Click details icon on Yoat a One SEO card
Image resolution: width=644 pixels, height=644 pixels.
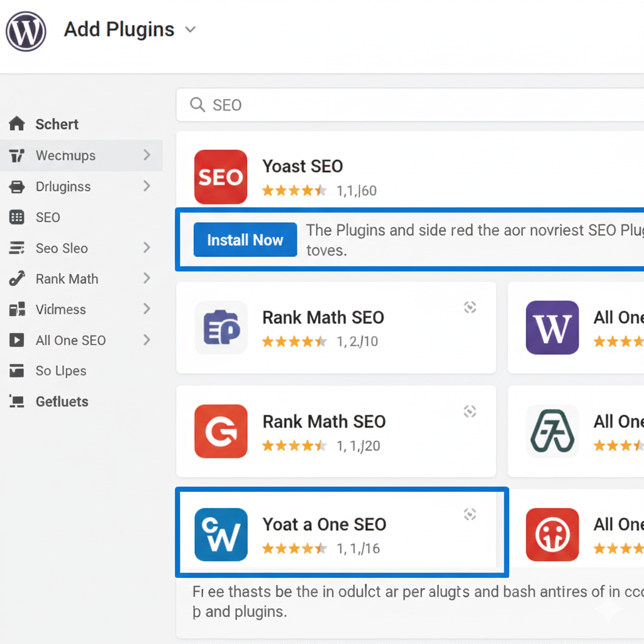(470, 514)
